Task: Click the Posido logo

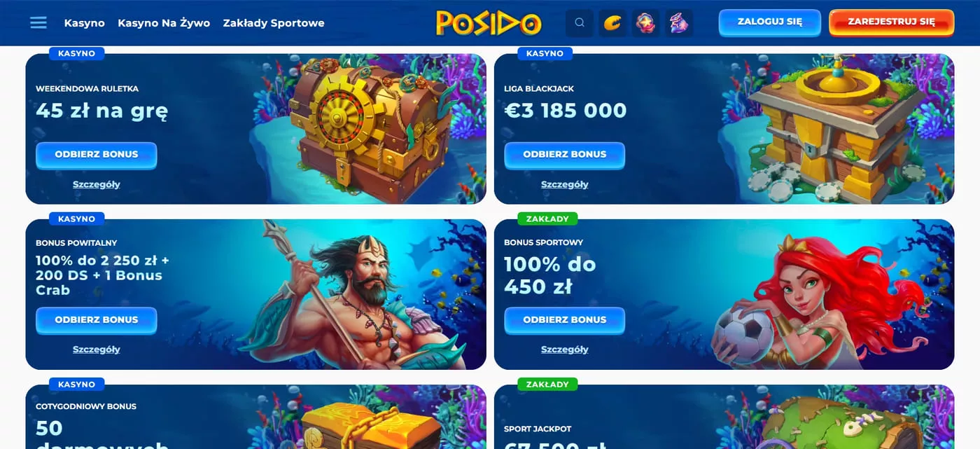Action: click(x=489, y=22)
